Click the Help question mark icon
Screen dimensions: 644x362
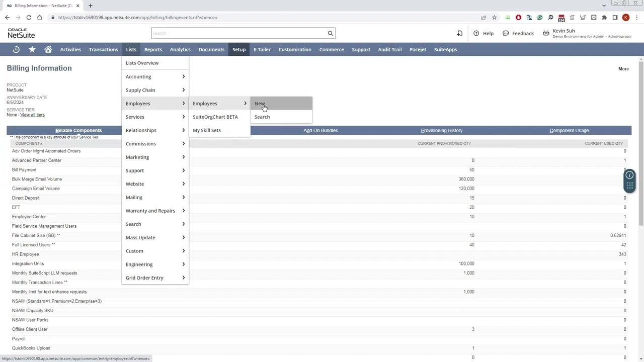[476, 33]
